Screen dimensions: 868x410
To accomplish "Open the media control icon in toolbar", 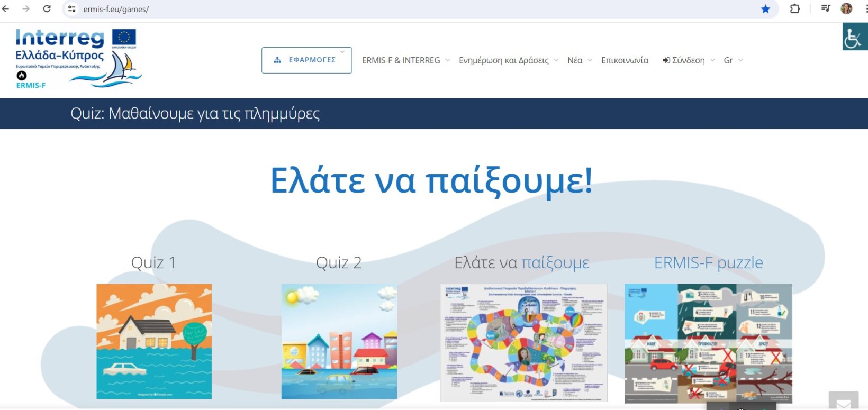I will [825, 9].
